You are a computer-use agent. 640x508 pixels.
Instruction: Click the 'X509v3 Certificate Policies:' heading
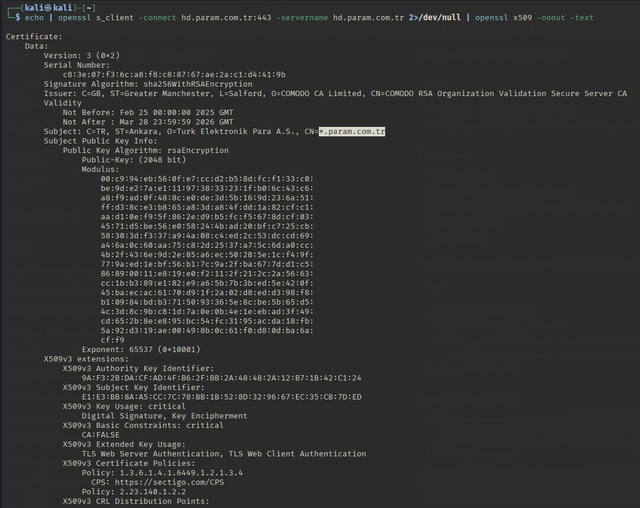(129, 463)
